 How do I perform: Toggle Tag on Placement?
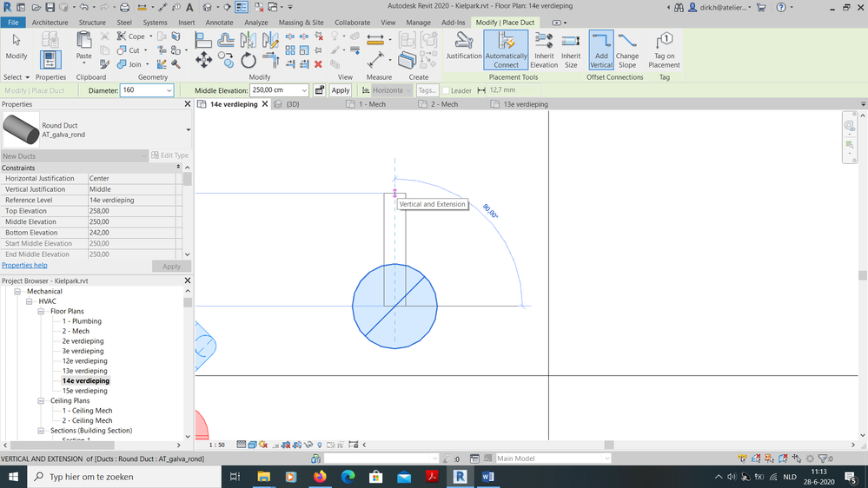[664, 49]
